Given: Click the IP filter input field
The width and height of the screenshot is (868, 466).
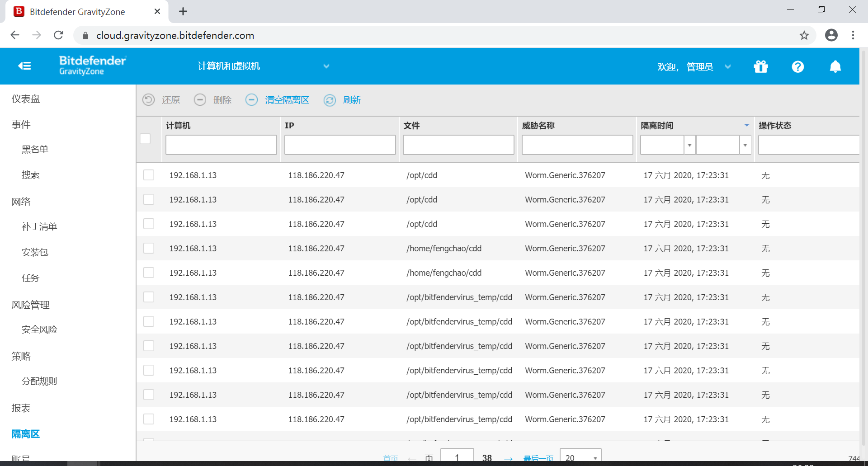Looking at the screenshot, I should coord(340,145).
